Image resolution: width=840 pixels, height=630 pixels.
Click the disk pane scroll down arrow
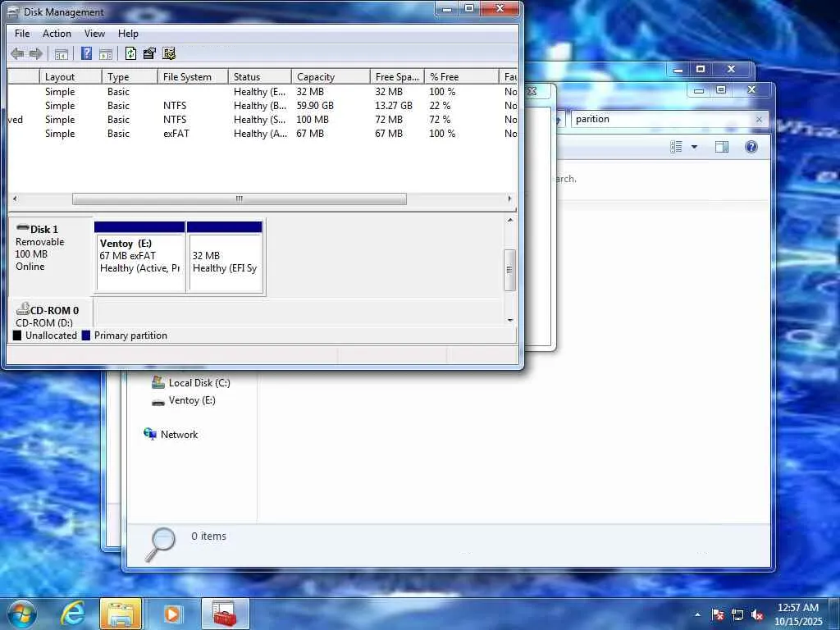click(509, 321)
